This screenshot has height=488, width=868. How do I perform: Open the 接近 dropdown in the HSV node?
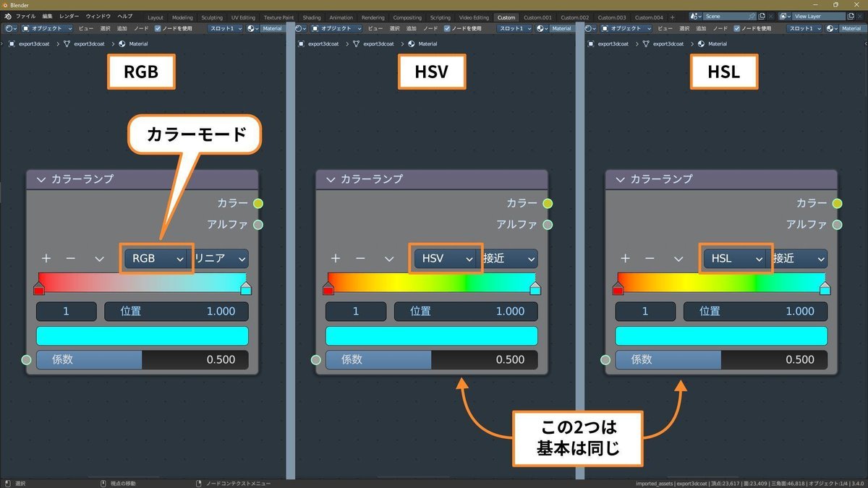tap(509, 258)
